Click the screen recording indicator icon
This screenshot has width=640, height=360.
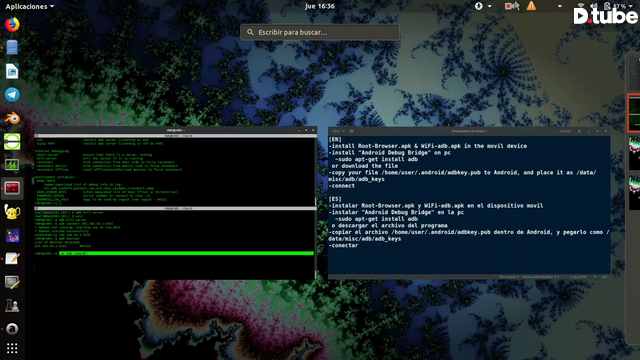509,6
